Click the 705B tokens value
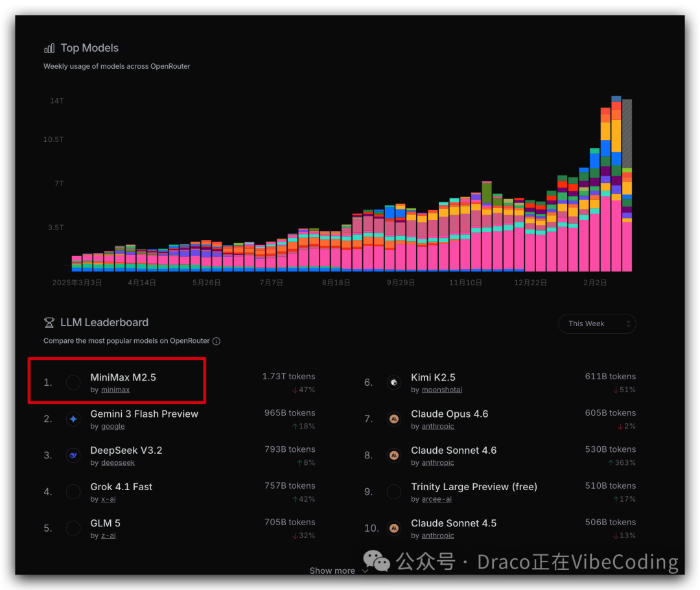Viewport: 700px width, 590px height. pos(290,523)
